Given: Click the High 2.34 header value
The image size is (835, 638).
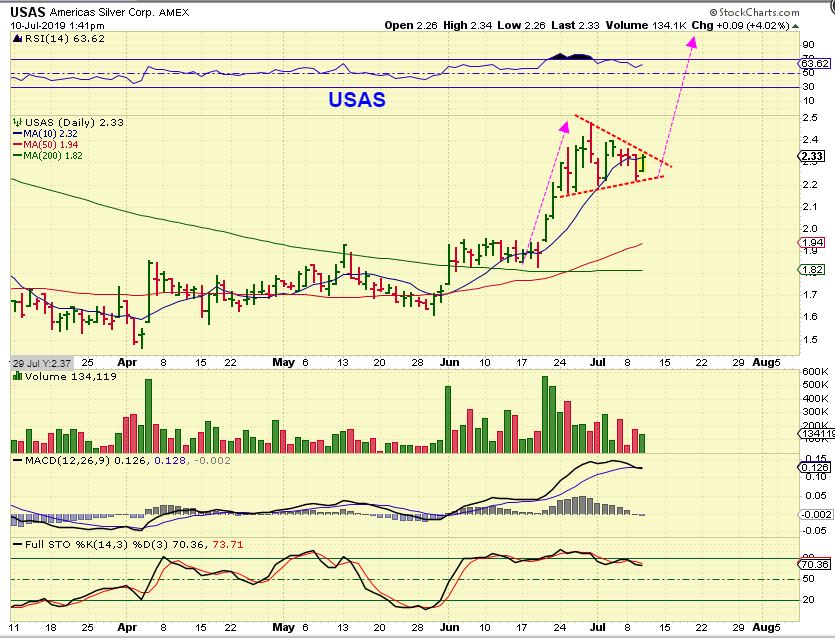Looking at the screenshot, I should pyautogui.click(x=467, y=26).
